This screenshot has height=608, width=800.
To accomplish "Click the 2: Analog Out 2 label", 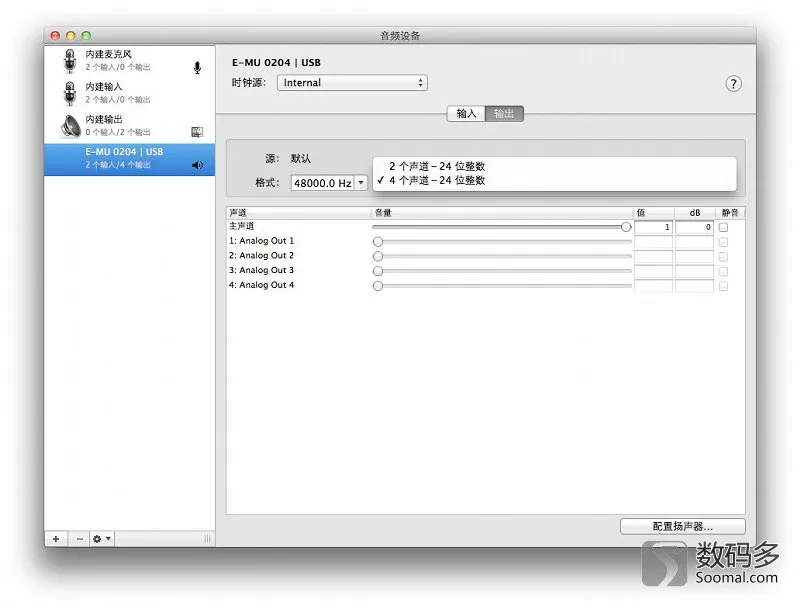I will pyautogui.click(x=261, y=256).
